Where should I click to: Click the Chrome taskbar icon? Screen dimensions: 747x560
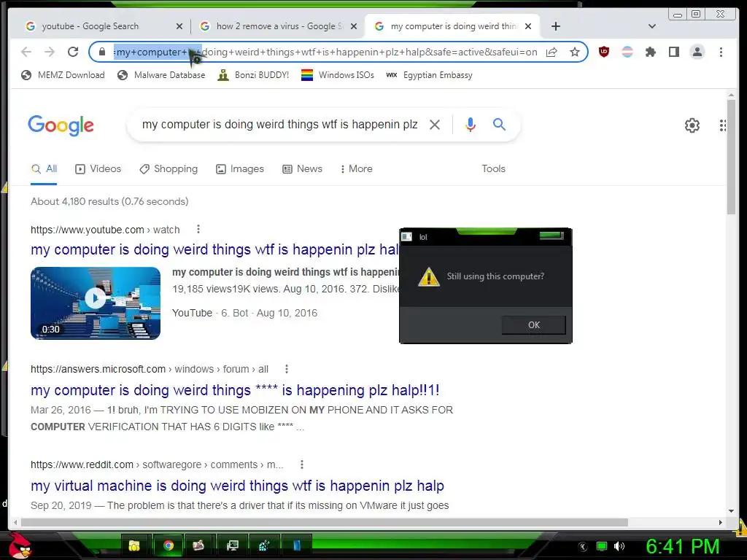pos(169,545)
